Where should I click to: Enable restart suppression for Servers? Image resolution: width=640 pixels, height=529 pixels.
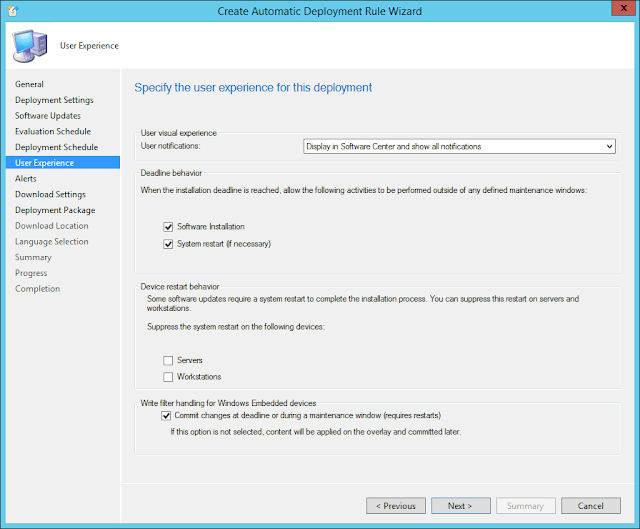pyautogui.click(x=168, y=360)
